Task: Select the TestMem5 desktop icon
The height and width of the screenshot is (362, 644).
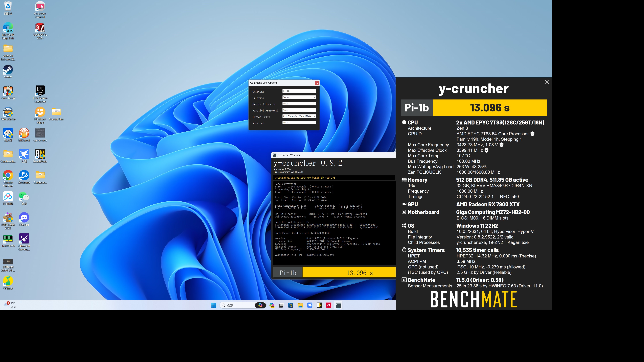Action: coord(8,241)
